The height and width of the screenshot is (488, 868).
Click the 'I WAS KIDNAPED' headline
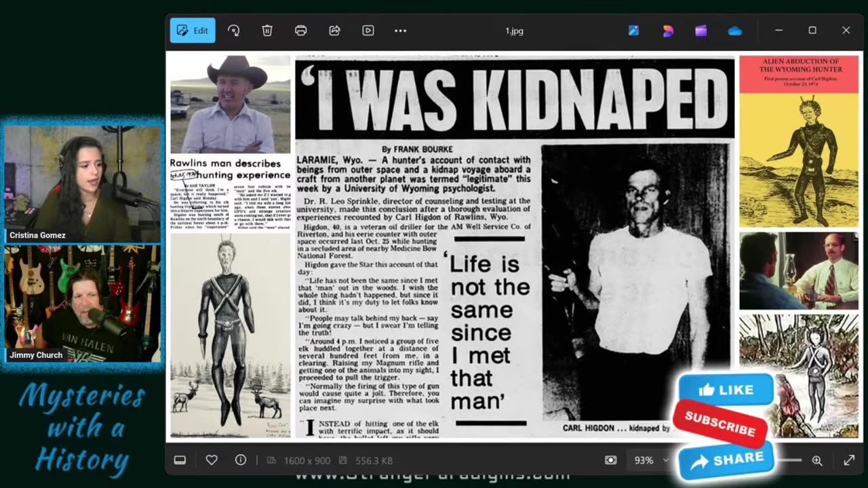[515, 98]
